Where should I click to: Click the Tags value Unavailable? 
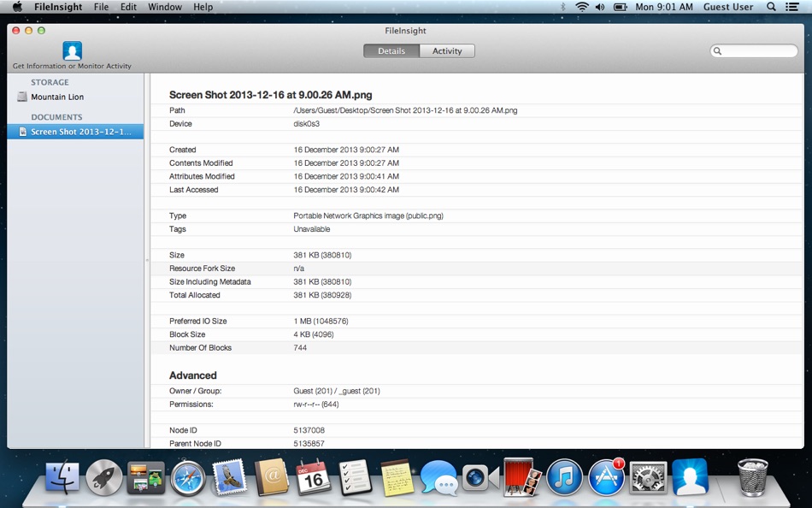coord(312,229)
